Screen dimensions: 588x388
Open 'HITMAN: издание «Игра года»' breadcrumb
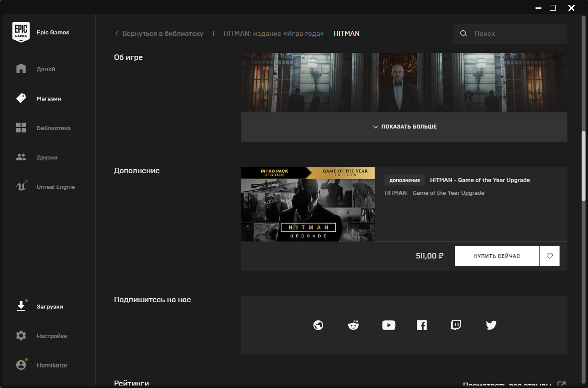pyautogui.click(x=274, y=34)
